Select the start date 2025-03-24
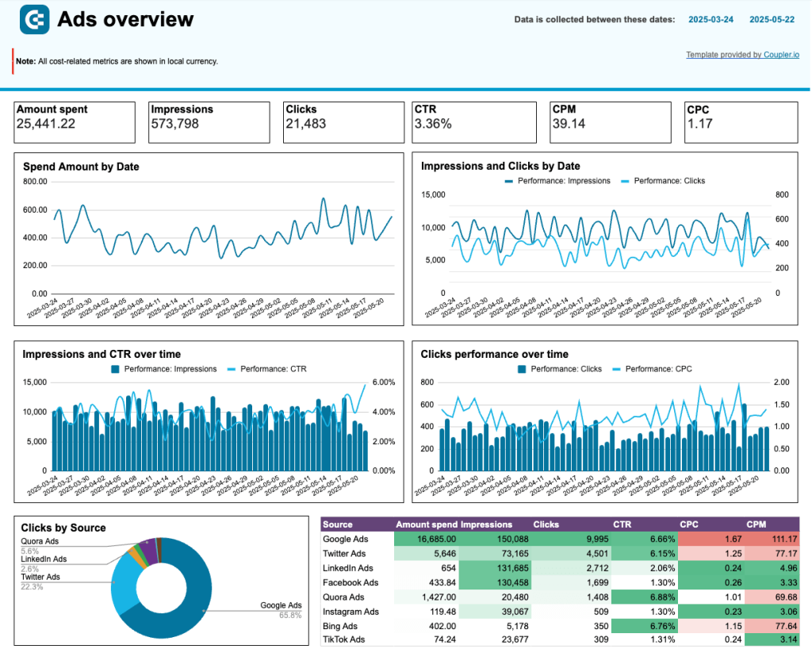 click(710, 19)
